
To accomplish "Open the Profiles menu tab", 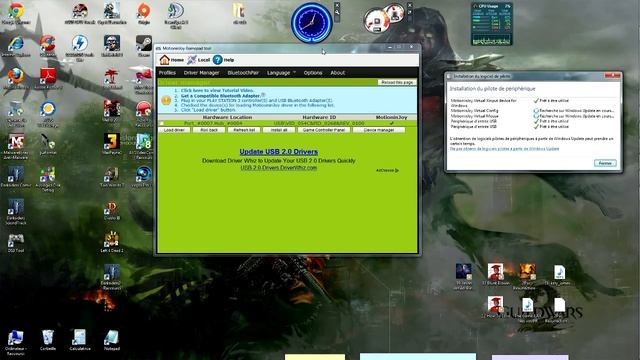I will [x=167, y=73].
